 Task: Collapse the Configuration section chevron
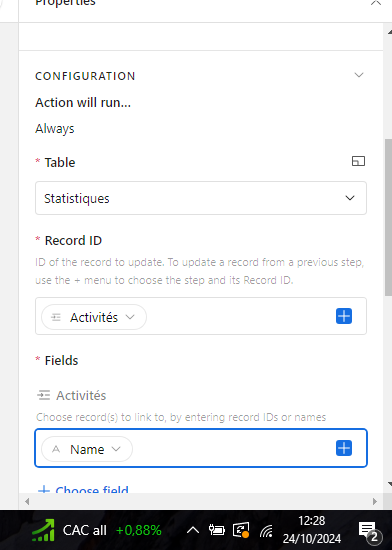pyautogui.click(x=359, y=75)
